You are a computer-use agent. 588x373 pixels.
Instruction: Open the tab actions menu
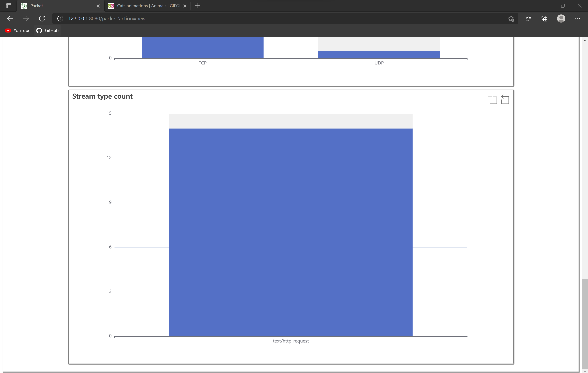click(9, 6)
